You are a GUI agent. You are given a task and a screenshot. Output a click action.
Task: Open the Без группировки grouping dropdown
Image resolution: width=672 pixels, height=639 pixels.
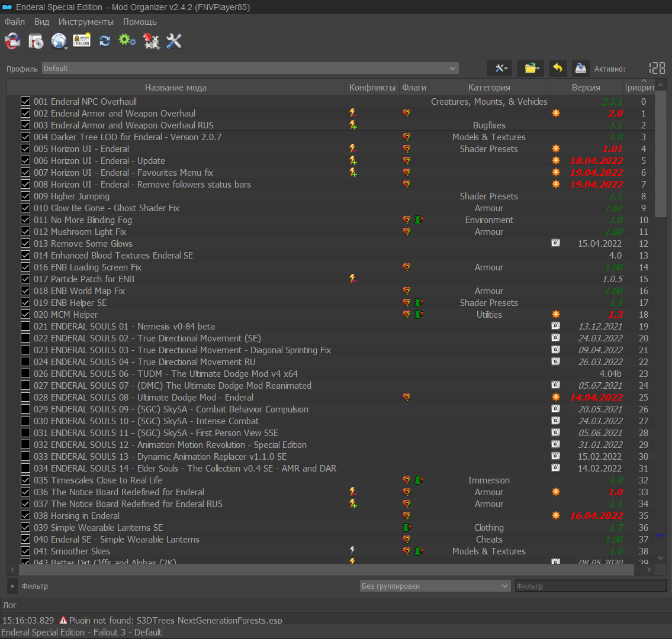pyautogui.click(x=435, y=586)
